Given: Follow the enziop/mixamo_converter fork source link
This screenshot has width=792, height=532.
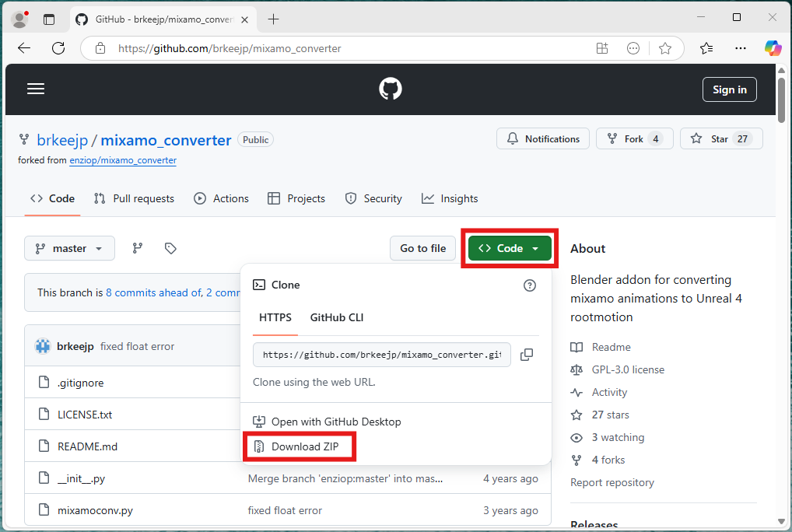Looking at the screenshot, I should click(x=123, y=160).
